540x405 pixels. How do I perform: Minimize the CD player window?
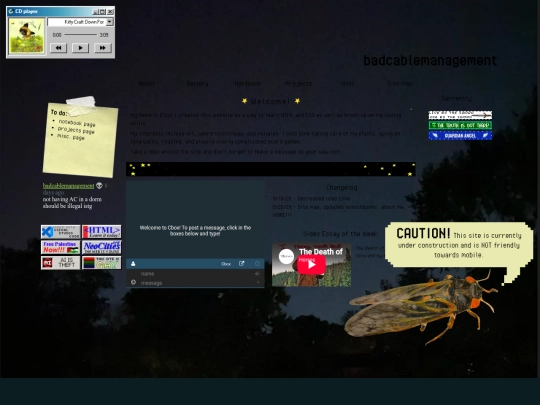point(95,12)
